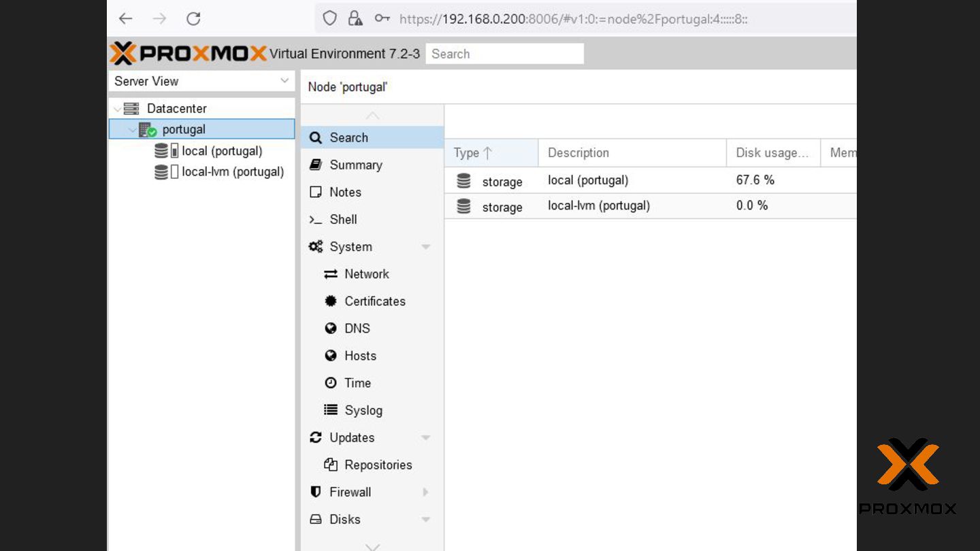This screenshot has width=980, height=551.
Task: Click the Summary book icon
Action: pyautogui.click(x=316, y=165)
